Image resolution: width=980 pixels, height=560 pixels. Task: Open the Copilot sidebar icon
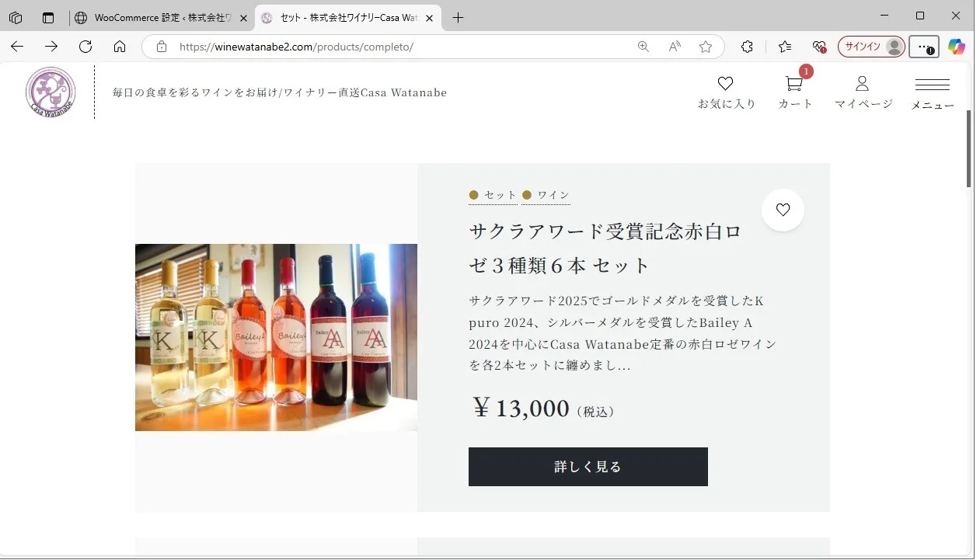(x=956, y=47)
